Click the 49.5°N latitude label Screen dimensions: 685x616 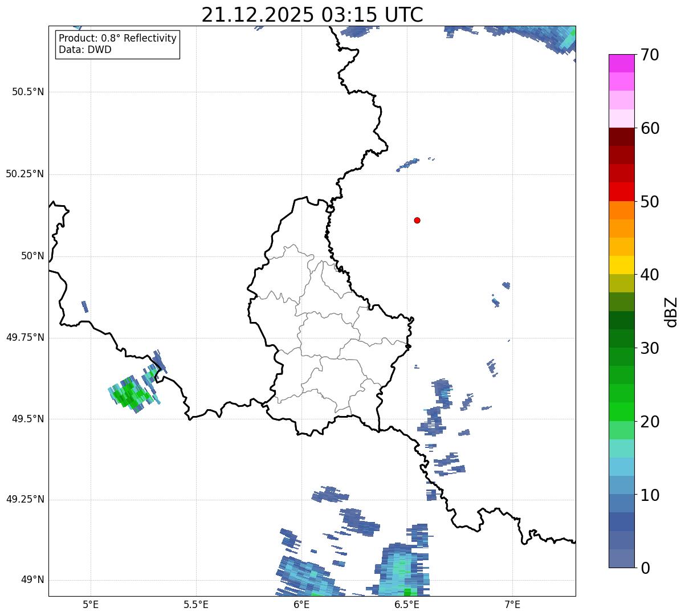click(x=28, y=419)
